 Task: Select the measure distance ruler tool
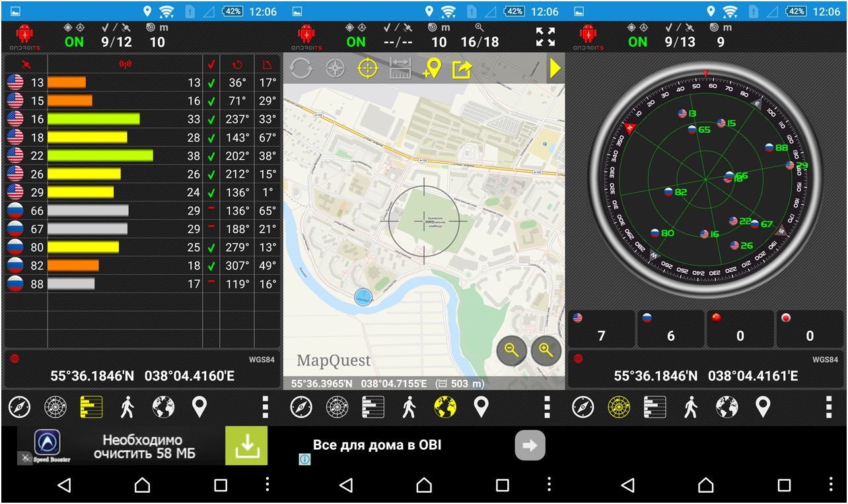coord(400,69)
